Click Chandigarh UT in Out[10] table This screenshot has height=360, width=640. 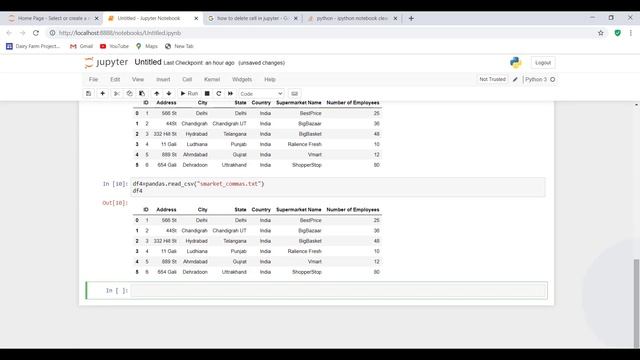coord(229,231)
